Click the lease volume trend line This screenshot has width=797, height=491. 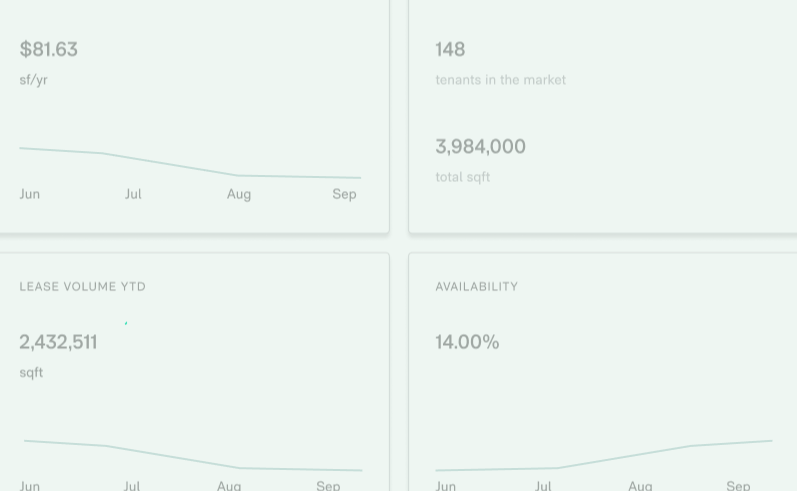pos(193,455)
